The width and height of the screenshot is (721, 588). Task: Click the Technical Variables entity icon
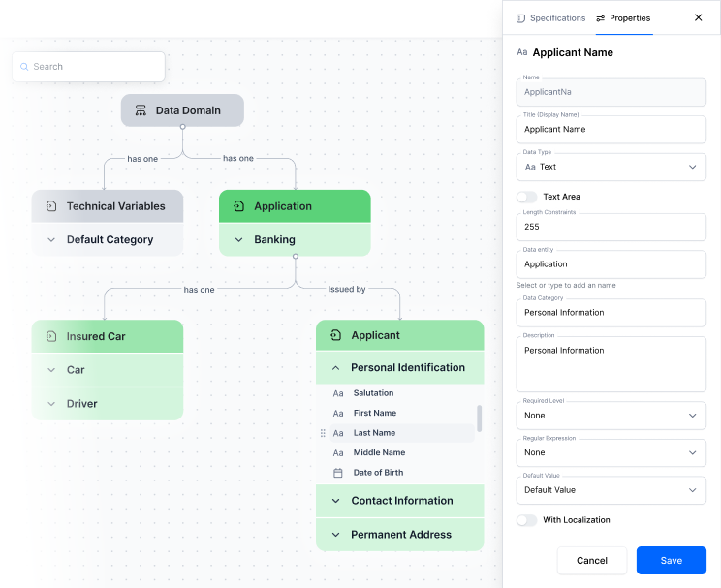click(x=51, y=206)
